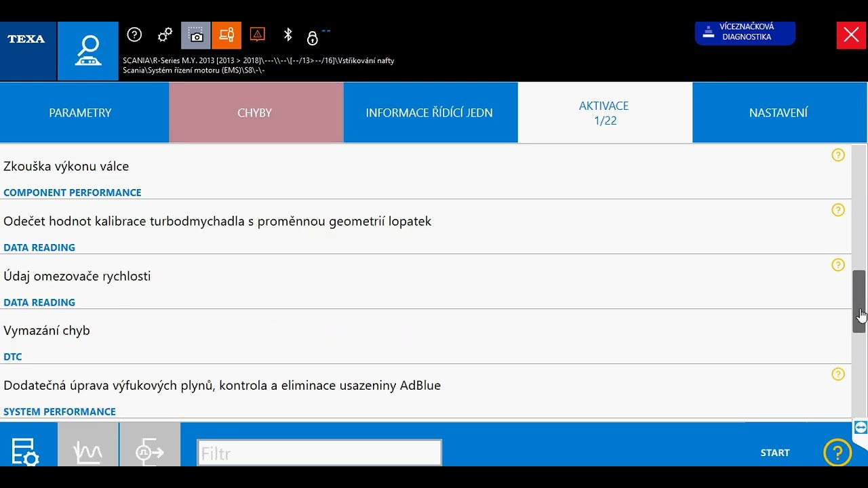Toggle the Bluetooth icon
This screenshot has width=868, height=488.
[x=288, y=35]
